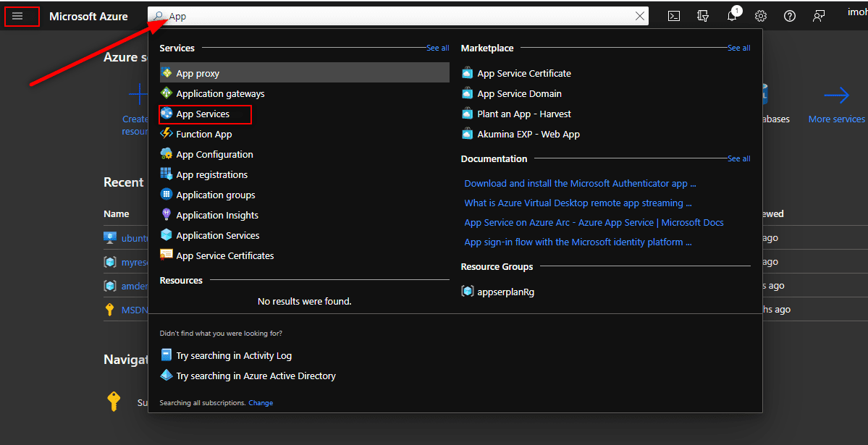Change the searched subscriptions
This screenshot has height=445, width=868.
pyautogui.click(x=261, y=403)
